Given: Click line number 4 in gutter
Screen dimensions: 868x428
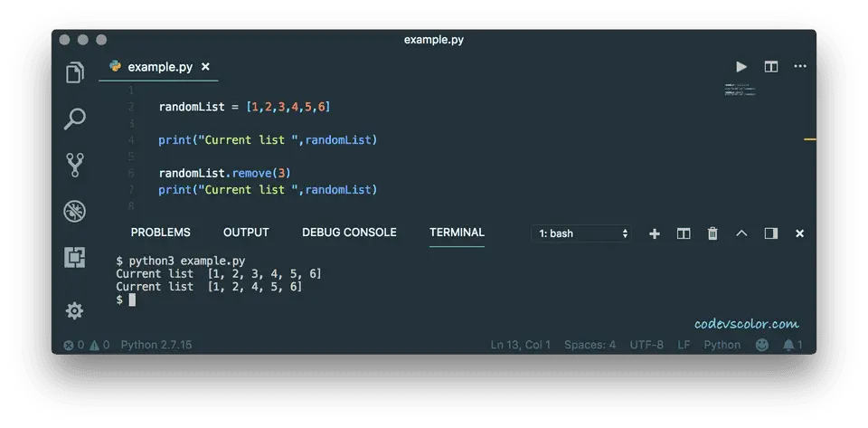Looking at the screenshot, I should click(131, 140).
